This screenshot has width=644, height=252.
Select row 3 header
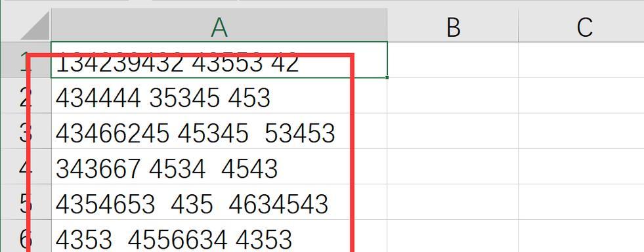pos(26,131)
